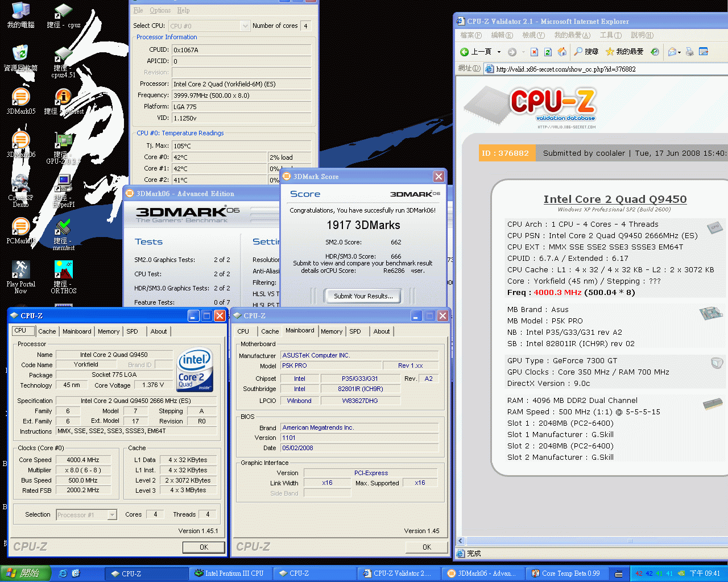Image resolution: width=728 pixels, height=582 pixels.
Task: Open the GPU-Z desktop shortcut
Action: (x=63, y=147)
